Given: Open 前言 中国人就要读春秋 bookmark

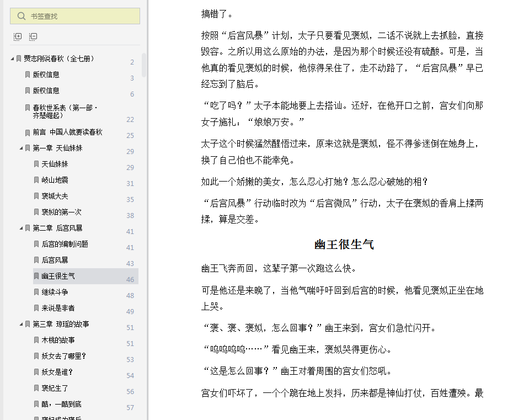Looking at the screenshot, I should (x=67, y=132).
